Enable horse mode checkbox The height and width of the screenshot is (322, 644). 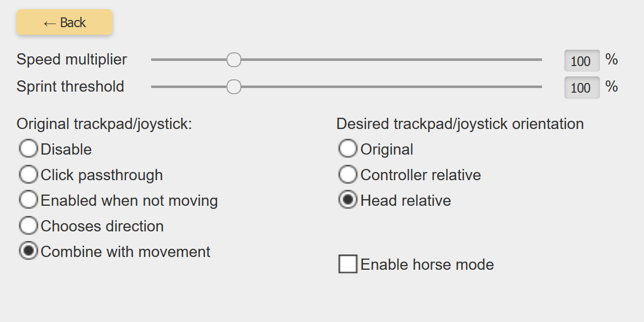(x=348, y=264)
